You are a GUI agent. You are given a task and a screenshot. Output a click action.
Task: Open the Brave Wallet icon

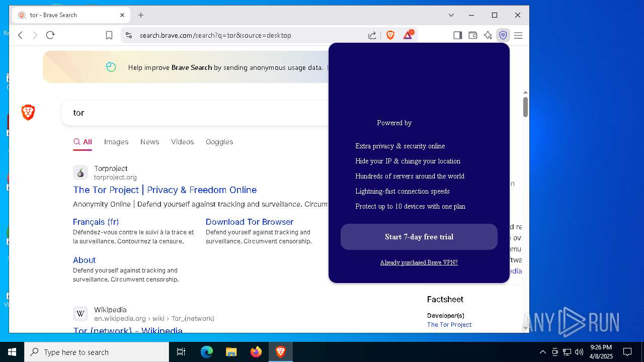coord(472,35)
